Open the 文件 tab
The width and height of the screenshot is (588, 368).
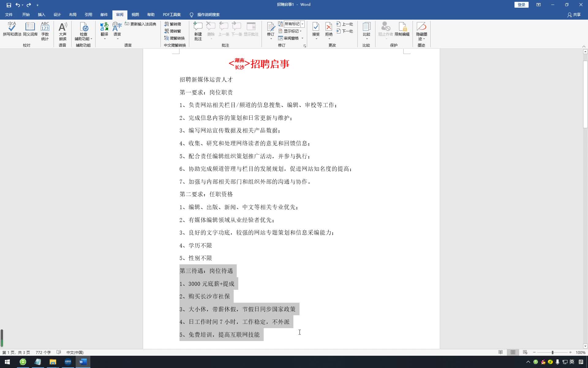point(9,15)
